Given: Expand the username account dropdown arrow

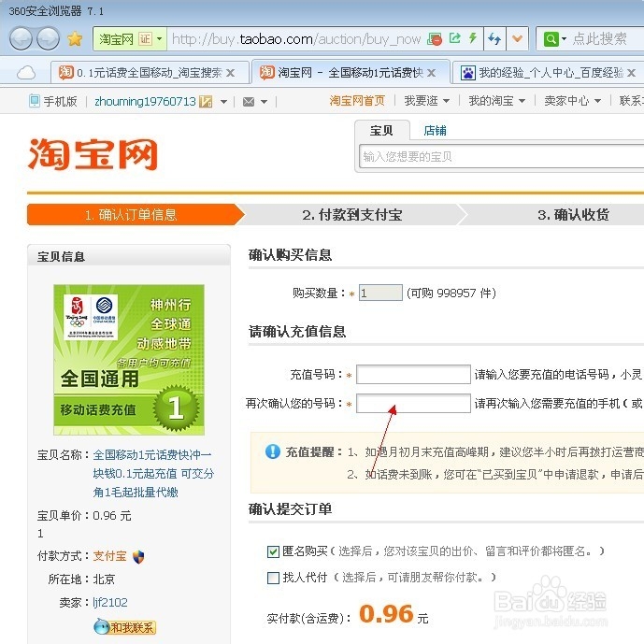Looking at the screenshot, I should pyautogui.click(x=223, y=102).
